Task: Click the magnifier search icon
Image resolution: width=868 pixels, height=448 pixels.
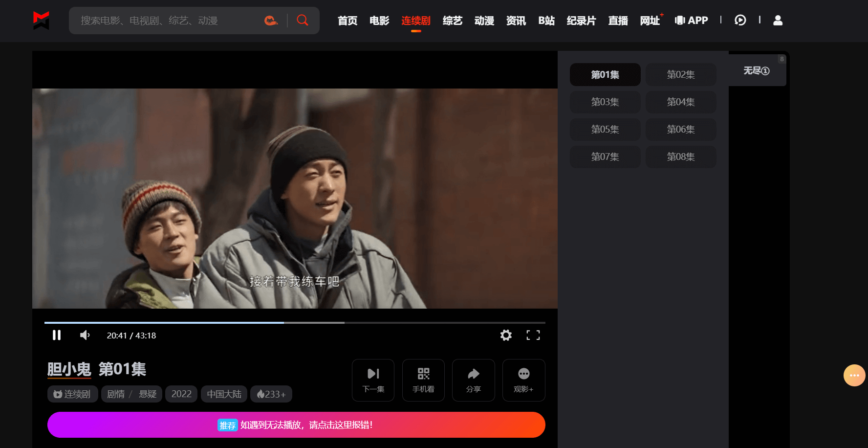Action: point(303,21)
